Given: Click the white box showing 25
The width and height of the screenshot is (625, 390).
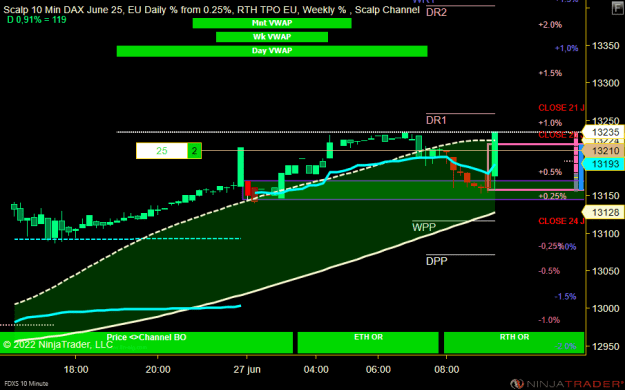Looking at the screenshot, I should [x=162, y=151].
